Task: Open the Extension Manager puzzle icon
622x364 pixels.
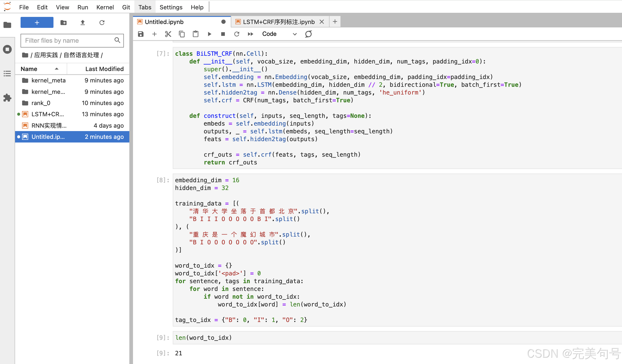Action: [7, 98]
